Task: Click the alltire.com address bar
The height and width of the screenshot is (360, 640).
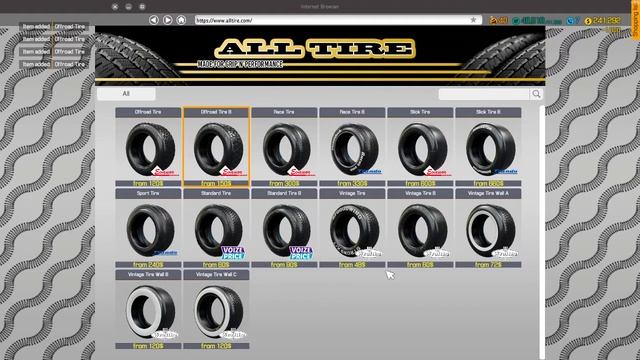Action: click(338, 20)
